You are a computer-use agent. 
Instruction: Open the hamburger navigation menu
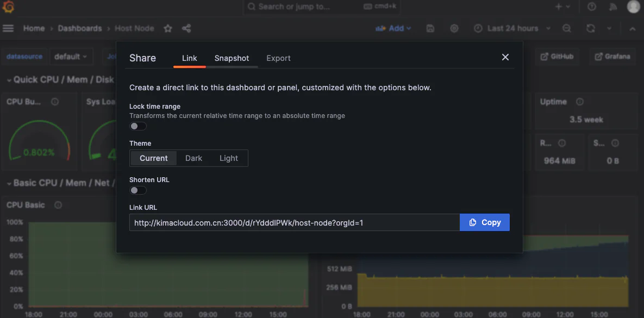click(8, 28)
